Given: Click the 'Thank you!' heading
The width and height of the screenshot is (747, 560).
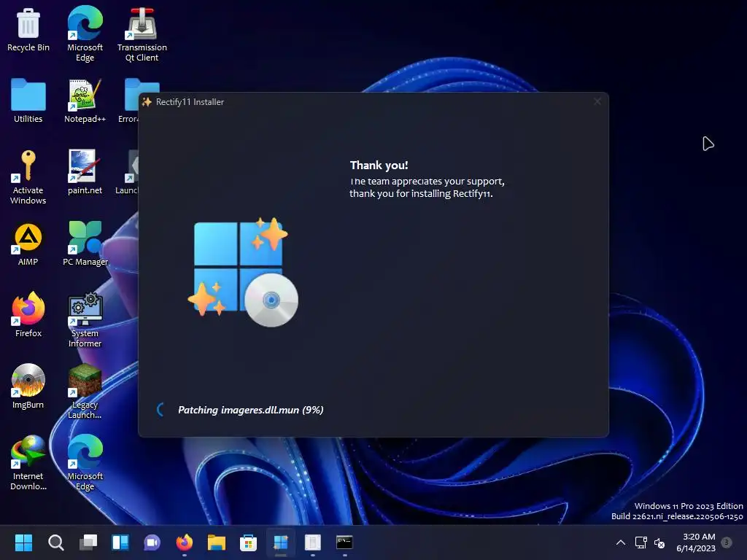Looking at the screenshot, I should click(x=379, y=166).
